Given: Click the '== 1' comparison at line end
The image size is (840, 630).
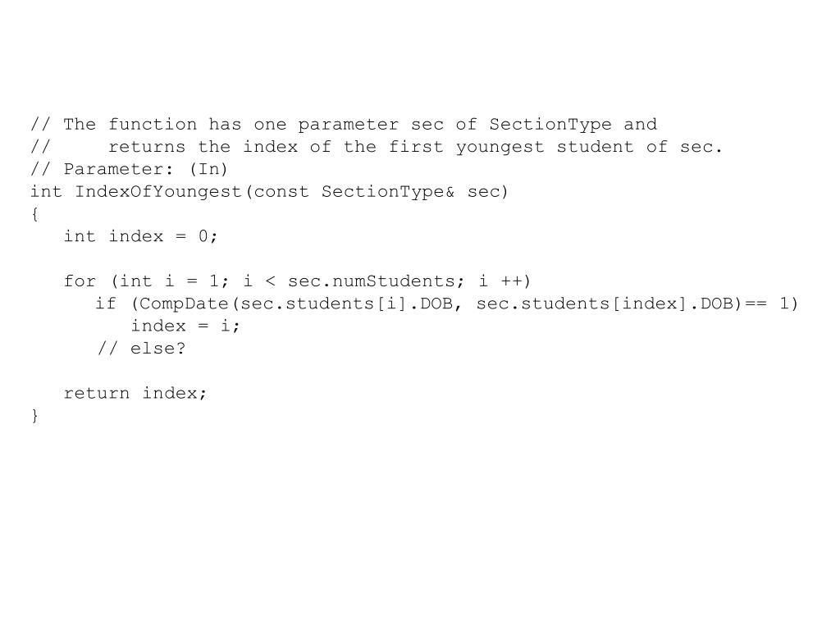Looking at the screenshot, I should (768, 304).
